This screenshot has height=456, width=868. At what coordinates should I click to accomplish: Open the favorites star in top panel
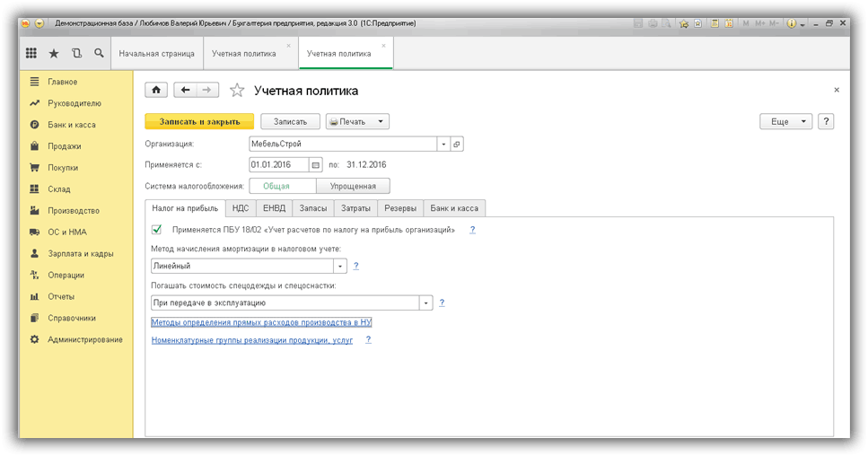[54, 53]
